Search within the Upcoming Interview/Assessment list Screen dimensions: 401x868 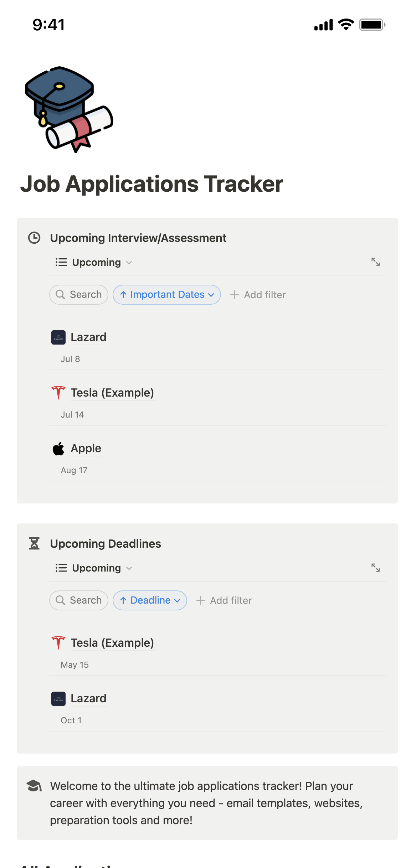click(x=79, y=295)
